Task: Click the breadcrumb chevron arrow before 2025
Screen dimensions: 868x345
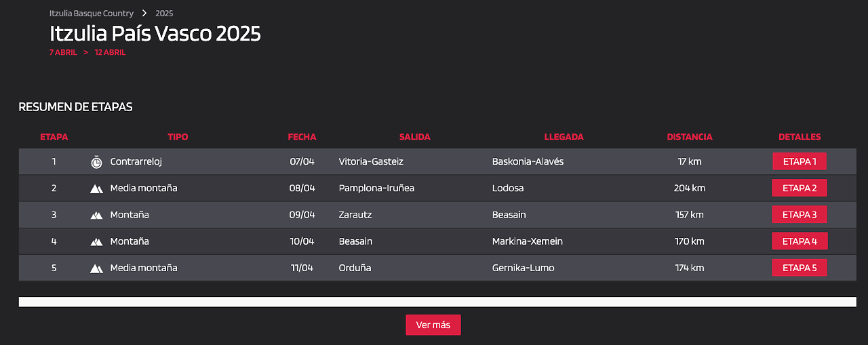Action: [x=144, y=13]
